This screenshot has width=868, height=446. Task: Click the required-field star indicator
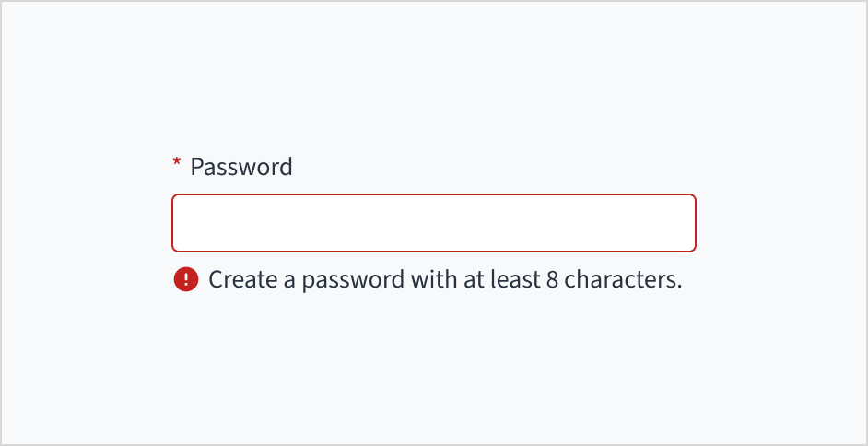click(x=177, y=165)
